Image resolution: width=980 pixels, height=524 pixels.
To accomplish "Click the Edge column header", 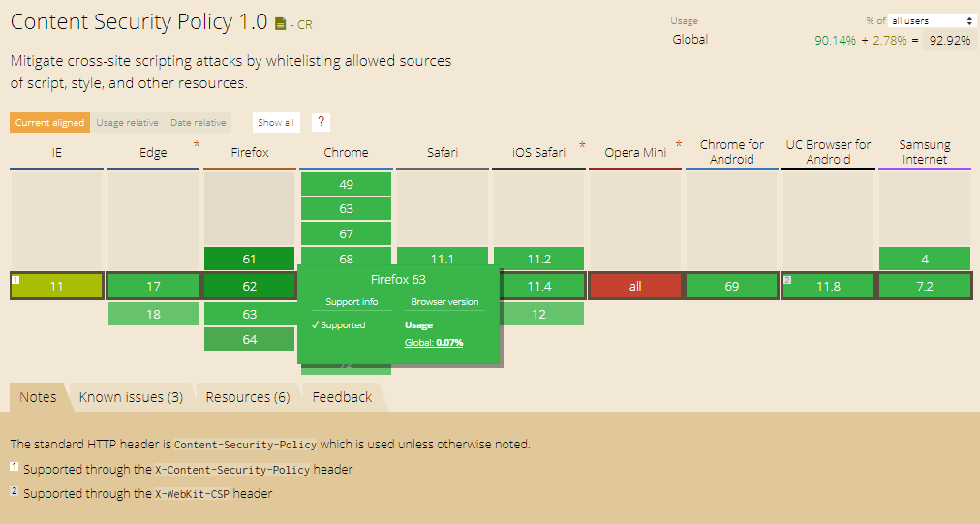I will (x=153, y=153).
